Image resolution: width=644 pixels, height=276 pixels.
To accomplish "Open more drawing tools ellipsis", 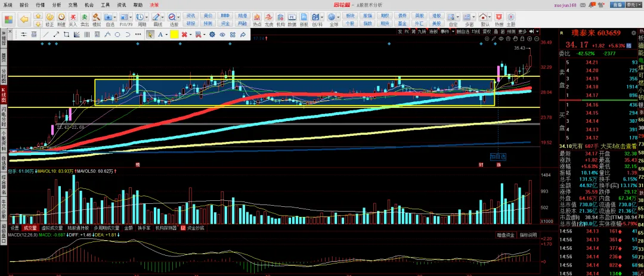I will [x=138, y=35].
